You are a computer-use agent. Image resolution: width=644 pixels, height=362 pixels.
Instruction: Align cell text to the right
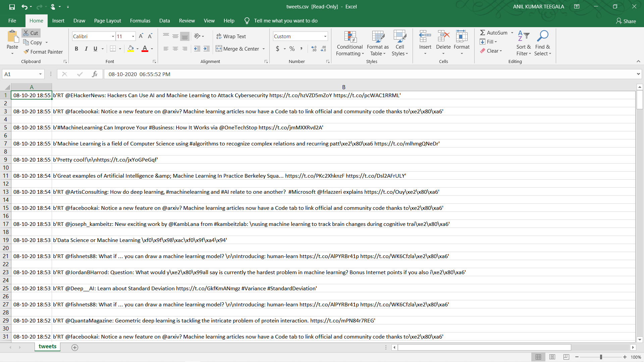click(x=184, y=49)
